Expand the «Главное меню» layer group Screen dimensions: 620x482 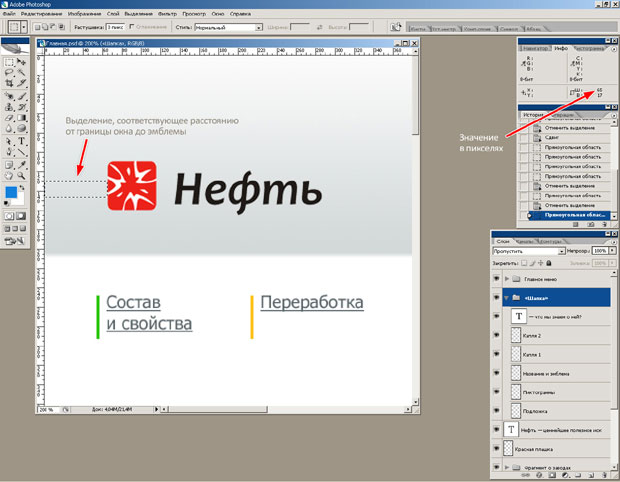pos(507,279)
